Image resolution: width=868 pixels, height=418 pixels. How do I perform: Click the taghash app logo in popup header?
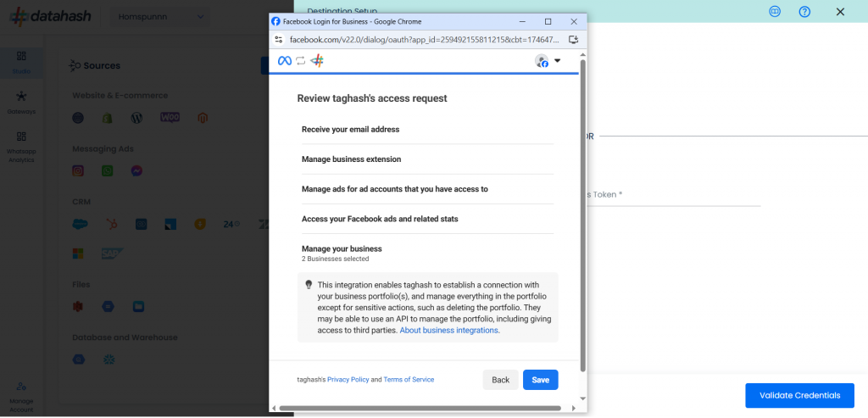pos(317,61)
